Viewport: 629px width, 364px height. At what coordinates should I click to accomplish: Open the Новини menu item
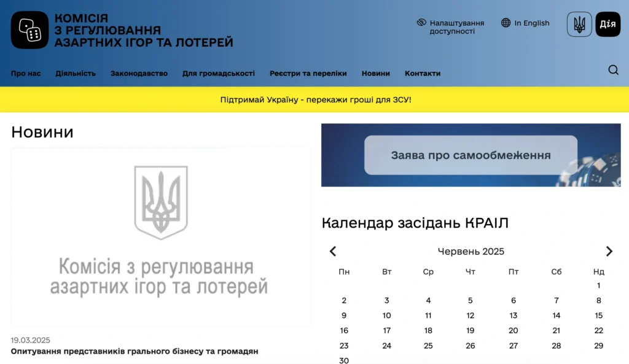[376, 74]
